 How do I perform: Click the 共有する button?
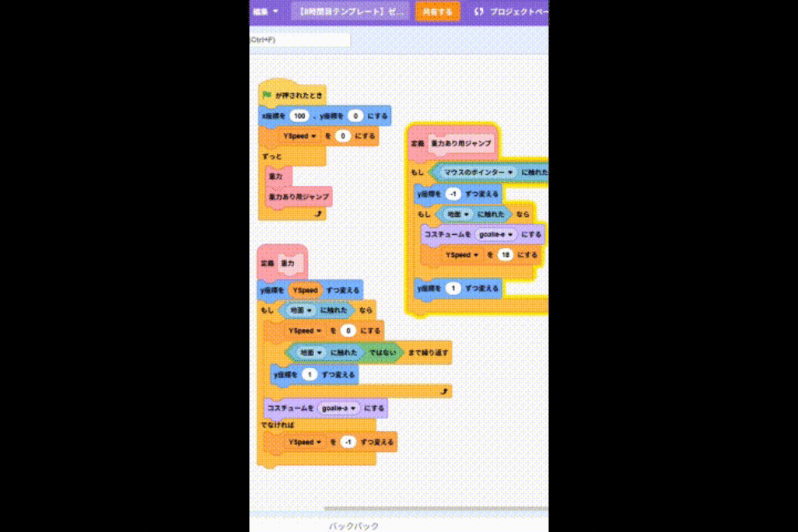tap(437, 12)
